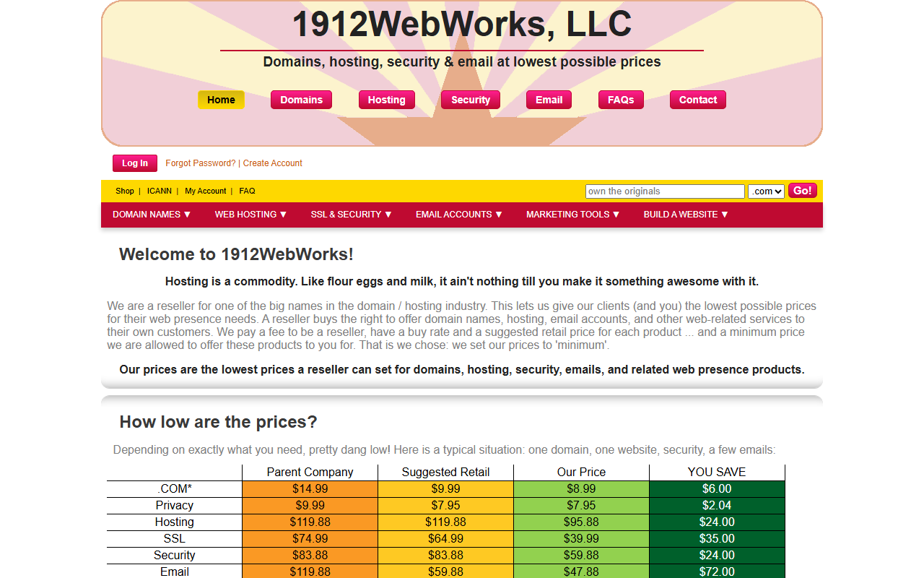The image size is (924, 578).
Task: Click the $6.00 savings cell
Action: (x=717, y=489)
